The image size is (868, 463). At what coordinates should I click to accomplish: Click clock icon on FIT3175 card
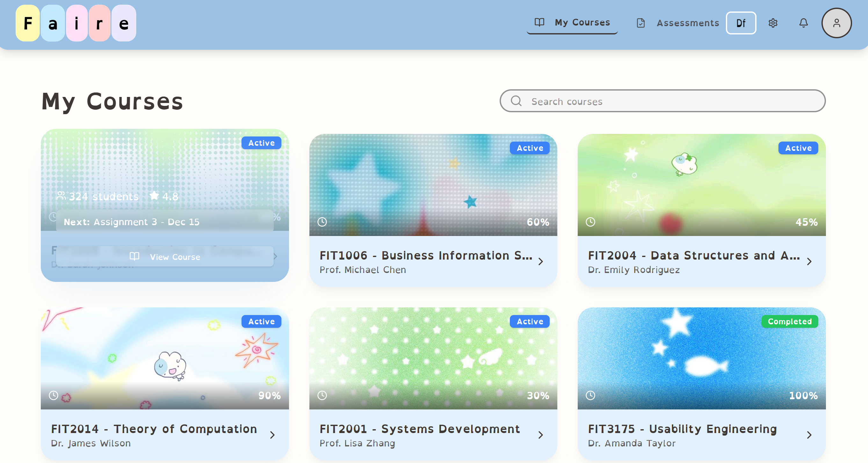(590, 395)
